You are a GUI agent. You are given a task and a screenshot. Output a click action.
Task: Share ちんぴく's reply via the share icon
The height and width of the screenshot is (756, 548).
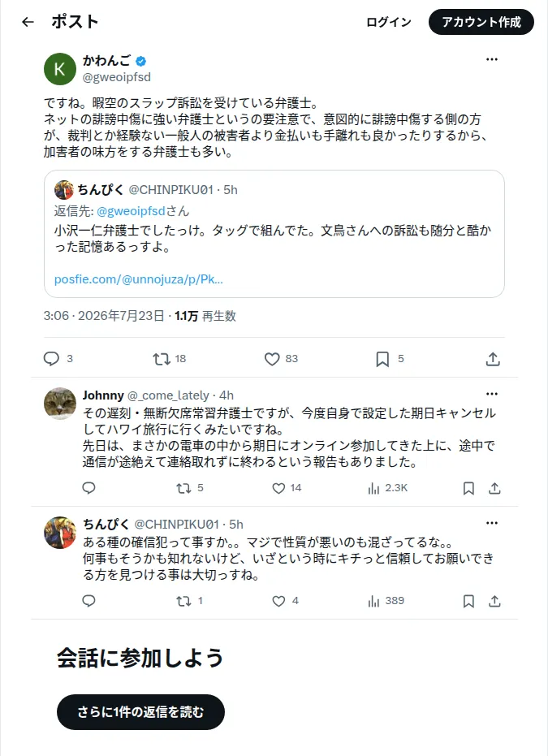(x=494, y=601)
